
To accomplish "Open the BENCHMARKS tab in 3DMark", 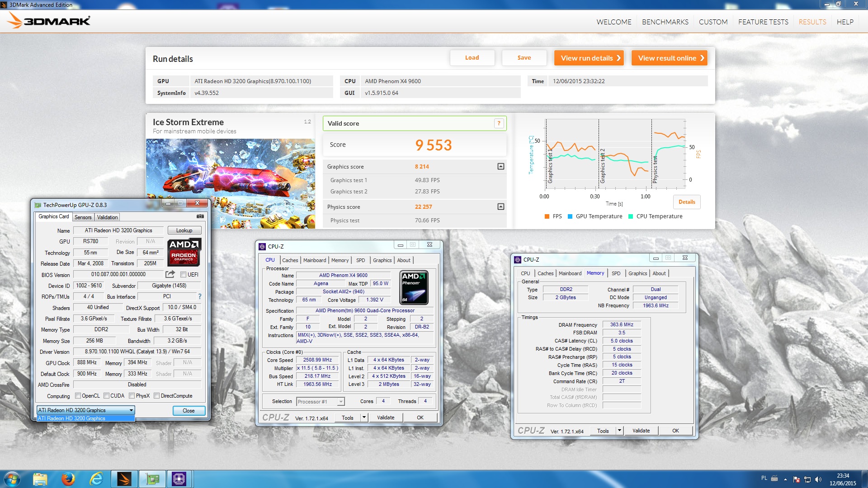I will tap(665, 22).
